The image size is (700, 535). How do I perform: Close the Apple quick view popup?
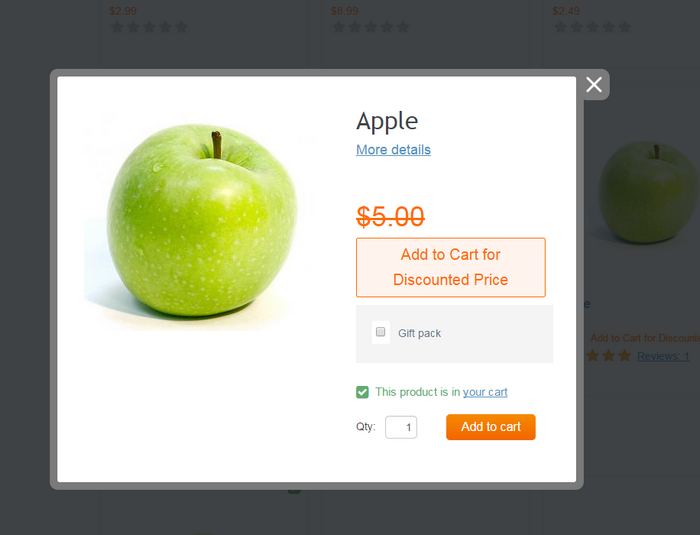tap(594, 84)
